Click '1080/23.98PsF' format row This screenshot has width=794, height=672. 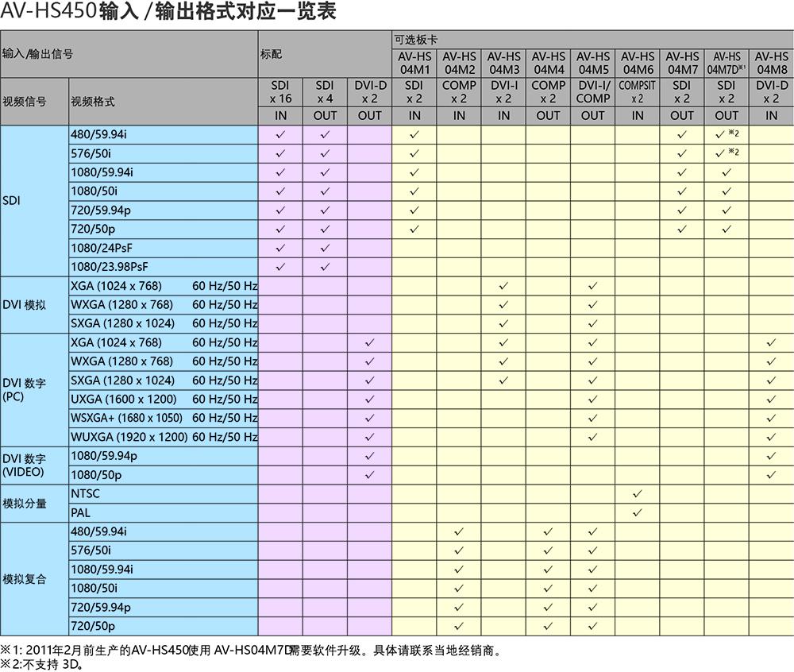pyautogui.click(x=163, y=267)
